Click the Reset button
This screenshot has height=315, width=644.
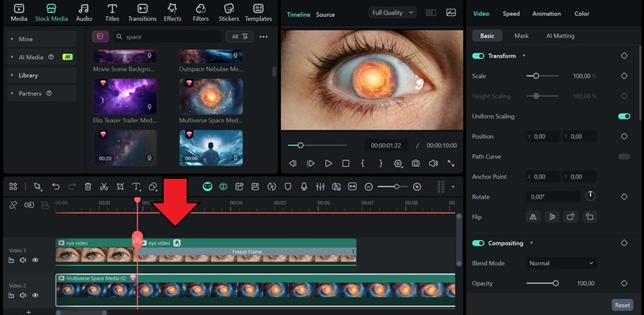(x=622, y=305)
